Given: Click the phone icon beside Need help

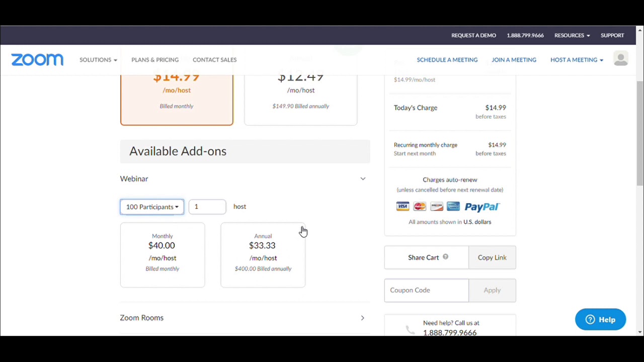Looking at the screenshot, I should point(410,330).
